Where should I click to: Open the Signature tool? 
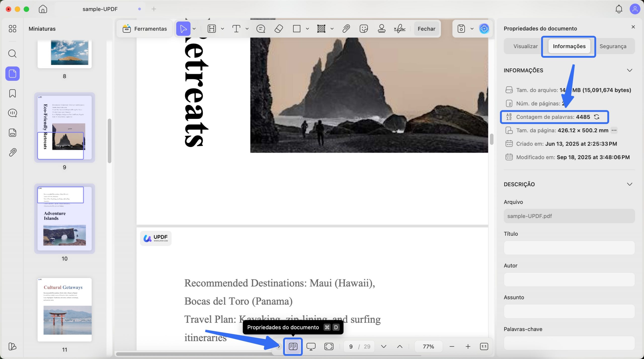400,29
